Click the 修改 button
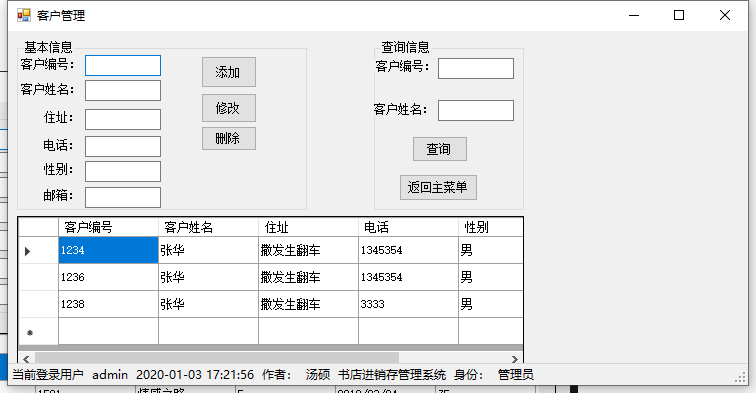 [229, 108]
